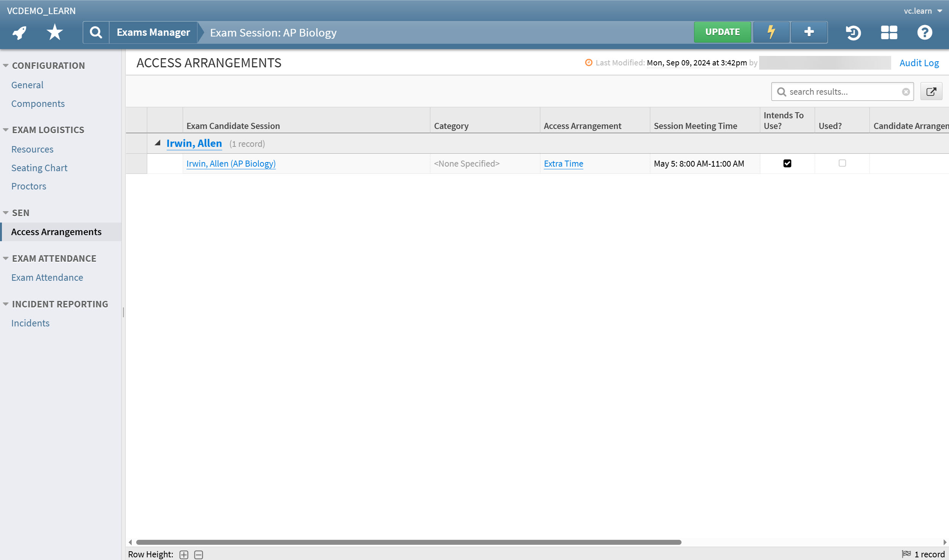Open the Seating Chart page

(x=40, y=168)
